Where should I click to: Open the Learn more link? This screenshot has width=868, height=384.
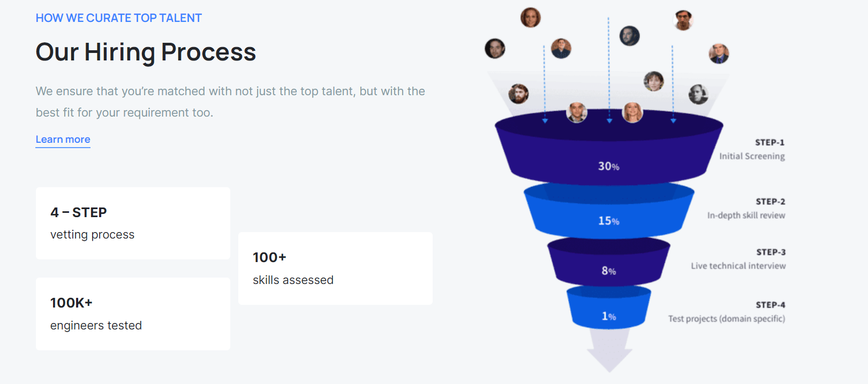click(x=63, y=140)
